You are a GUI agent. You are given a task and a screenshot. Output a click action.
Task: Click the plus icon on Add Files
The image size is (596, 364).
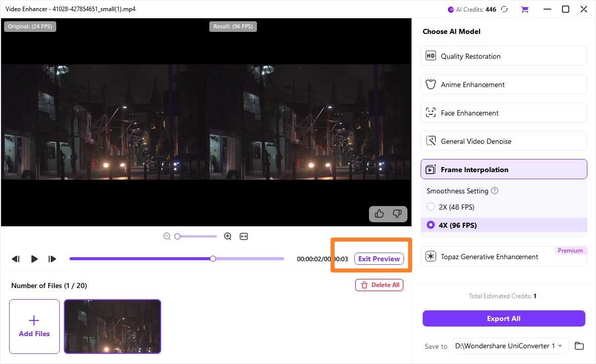tap(34, 320)
